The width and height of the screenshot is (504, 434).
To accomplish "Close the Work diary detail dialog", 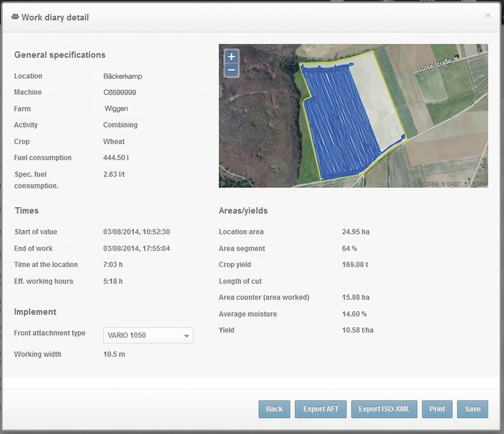I will (488, 16).
